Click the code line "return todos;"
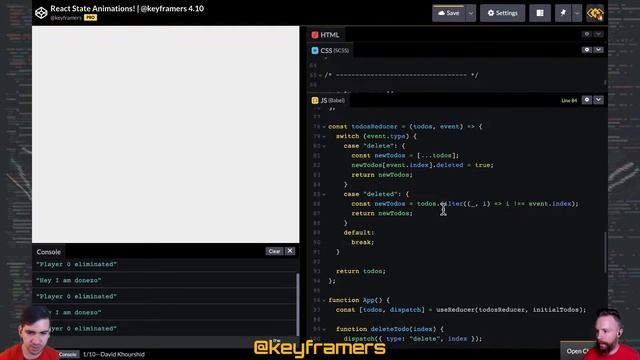Screen dimensions: 640x360 (361, 271)
